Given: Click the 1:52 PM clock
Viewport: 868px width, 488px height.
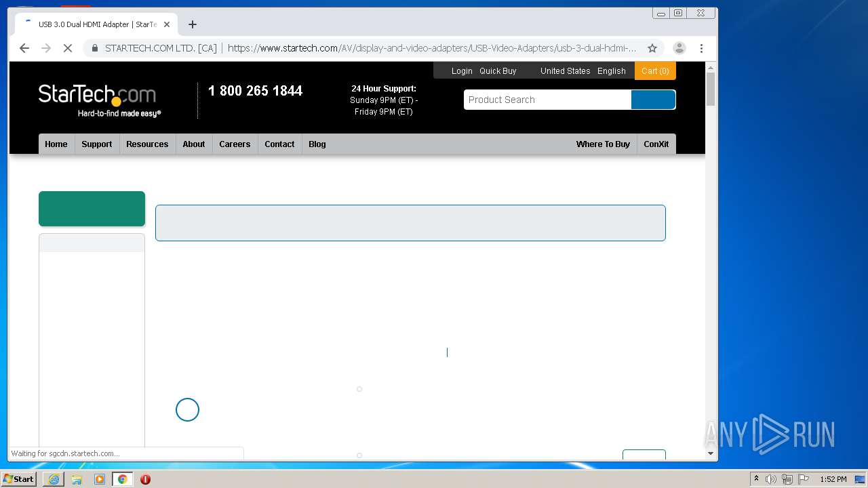Looking at the screenshot, I should coord(833,479).
